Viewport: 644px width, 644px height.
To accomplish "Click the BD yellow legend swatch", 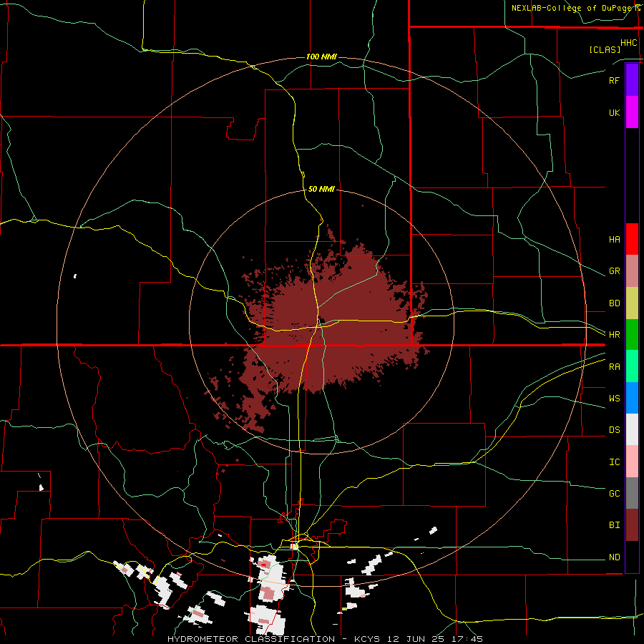I will pyautogui.click(x=632, y=303).
